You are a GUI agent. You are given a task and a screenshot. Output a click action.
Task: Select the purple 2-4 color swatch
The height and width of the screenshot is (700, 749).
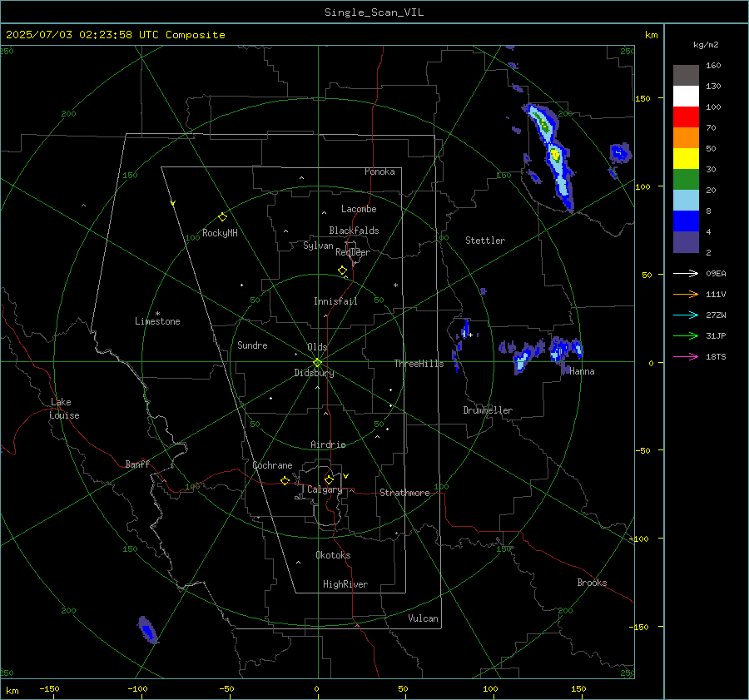[x=686, y=242]
